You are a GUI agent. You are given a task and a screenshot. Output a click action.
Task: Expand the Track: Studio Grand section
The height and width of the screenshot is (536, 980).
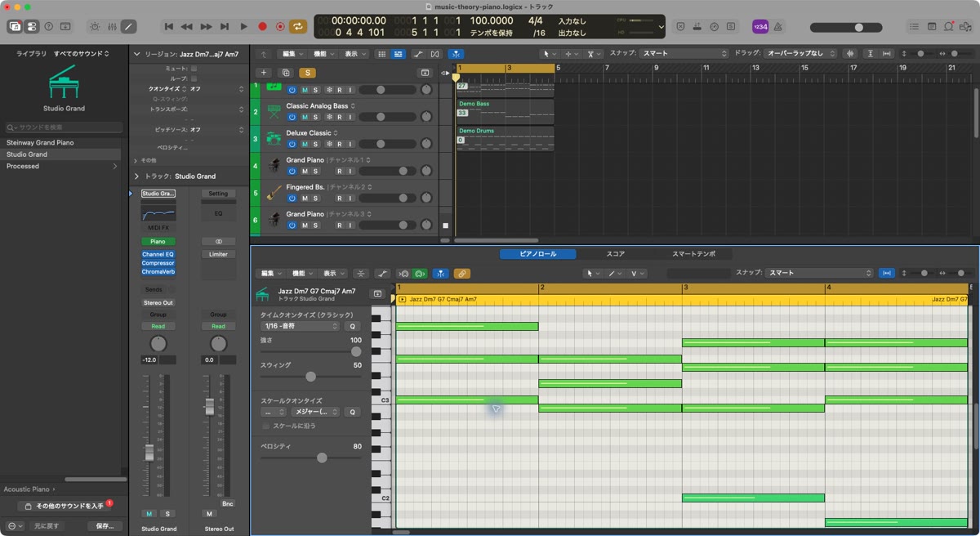pyautogui.click(x=136, y=176)
